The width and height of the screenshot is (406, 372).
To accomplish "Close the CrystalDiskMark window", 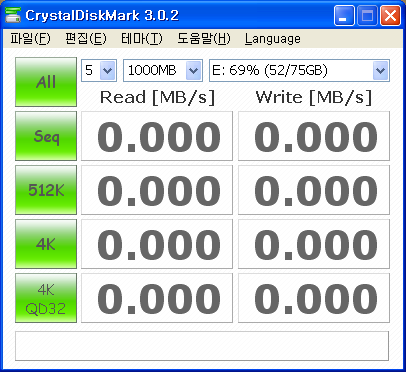I will 390,15.
